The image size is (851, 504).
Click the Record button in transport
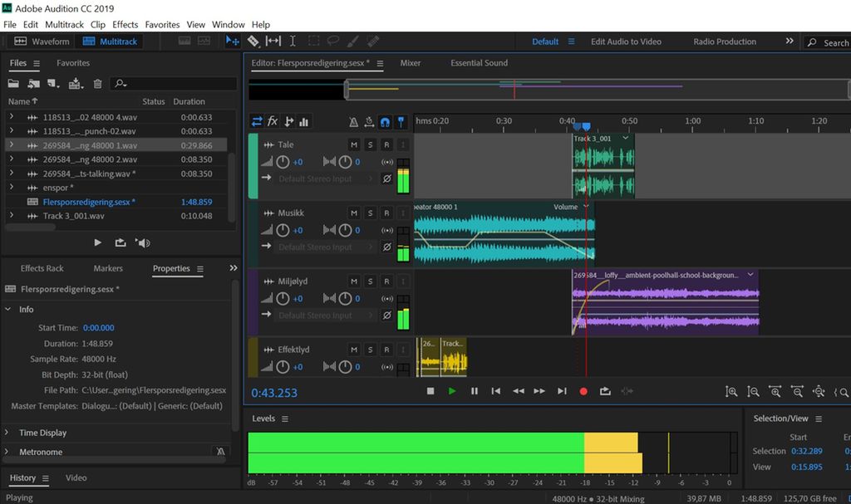pyautogui.click(x=583, y=391)
